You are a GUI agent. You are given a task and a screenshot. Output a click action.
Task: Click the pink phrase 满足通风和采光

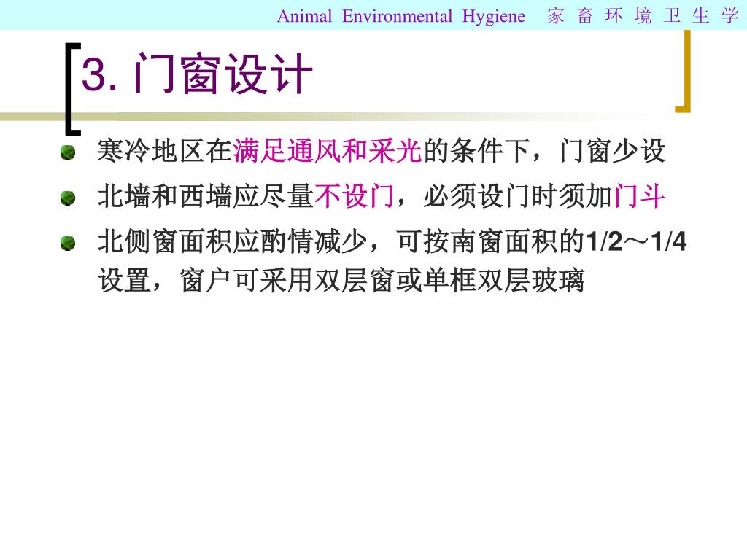tap(328, 151)
